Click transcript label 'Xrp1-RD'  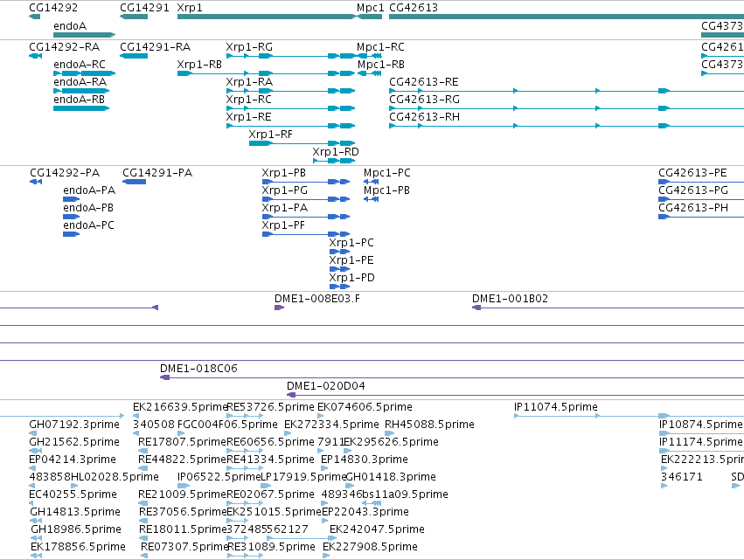(x=336, y=152)
